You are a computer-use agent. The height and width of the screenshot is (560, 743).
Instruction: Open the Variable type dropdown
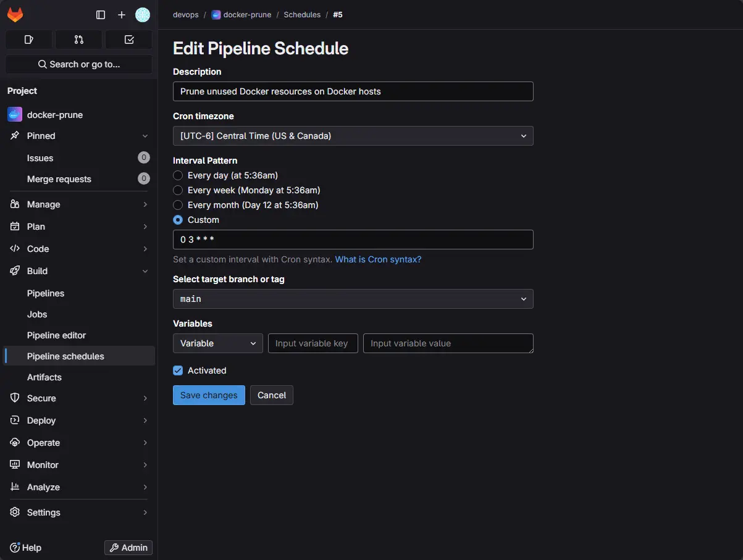(x=217, y=343)
